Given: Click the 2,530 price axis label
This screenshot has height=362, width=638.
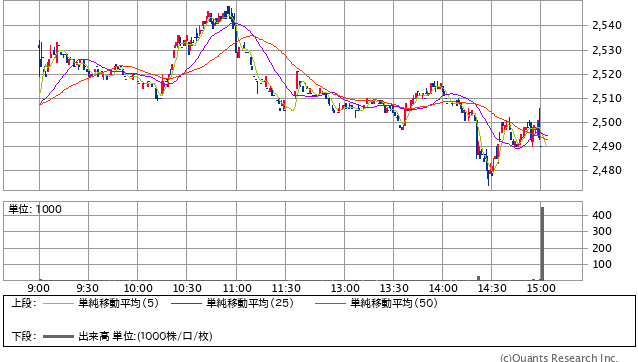Looking at the screenshot, I should pyautogui.click(x=607, y=50).
